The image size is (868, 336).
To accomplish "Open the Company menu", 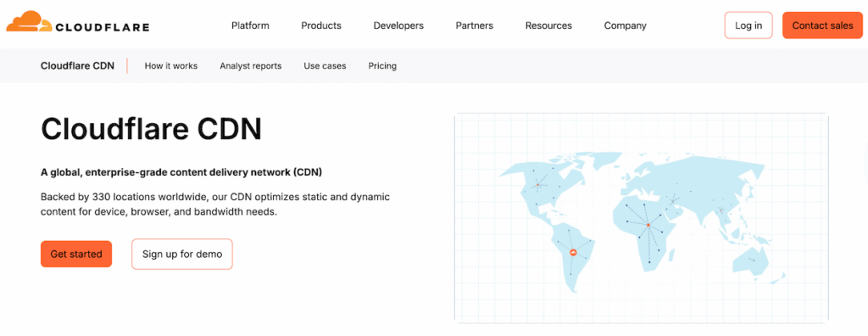I will (x=625, y=25).
